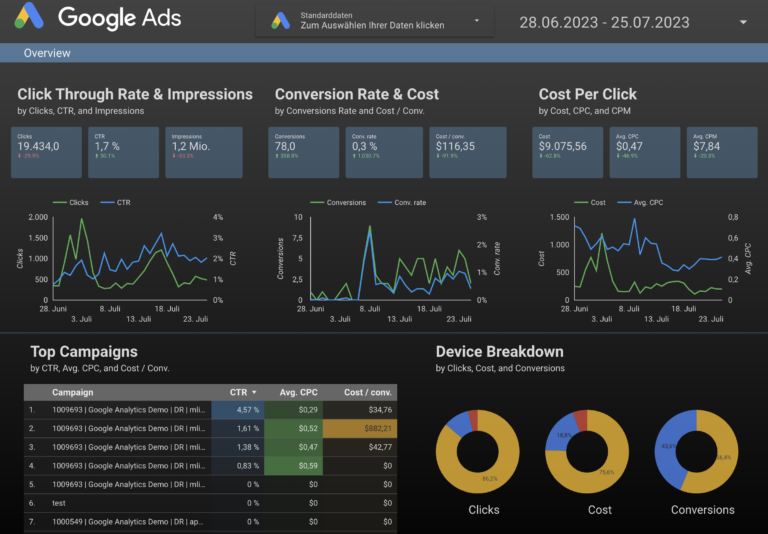768x534 pixels.
Task: Select campaign row 7 starting with 1000549
Action: tap(211, 521)
